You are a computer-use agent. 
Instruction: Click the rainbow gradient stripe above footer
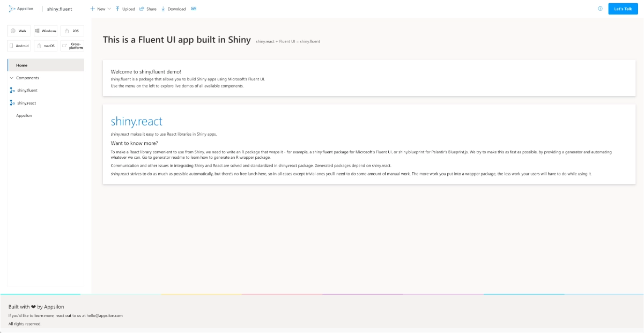tap(322, 293)
